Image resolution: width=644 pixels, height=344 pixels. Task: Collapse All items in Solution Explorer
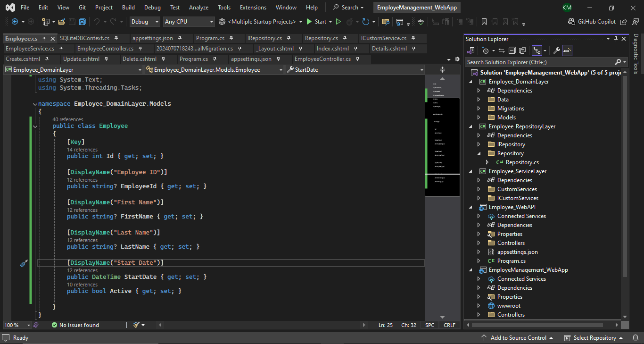512,50
